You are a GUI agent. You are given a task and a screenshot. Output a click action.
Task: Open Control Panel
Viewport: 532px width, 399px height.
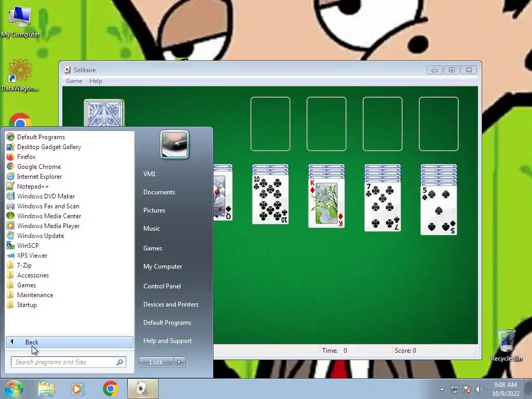click(x=175, y=286)
